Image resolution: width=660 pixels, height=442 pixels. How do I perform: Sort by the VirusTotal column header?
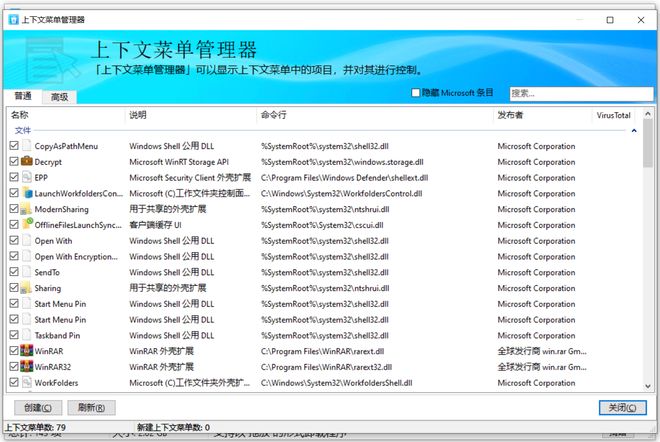point(613,115)
